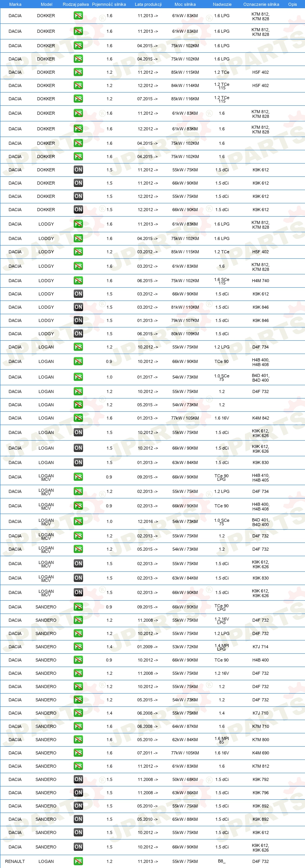Click ON diesel icon in DOKKER 11.2012 55kW/75KM row
This screenshot has width=305, height=868.
click(x=78, y=170)
